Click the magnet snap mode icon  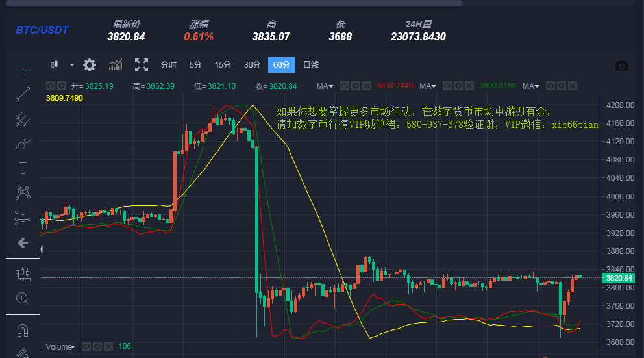point(23,329)
